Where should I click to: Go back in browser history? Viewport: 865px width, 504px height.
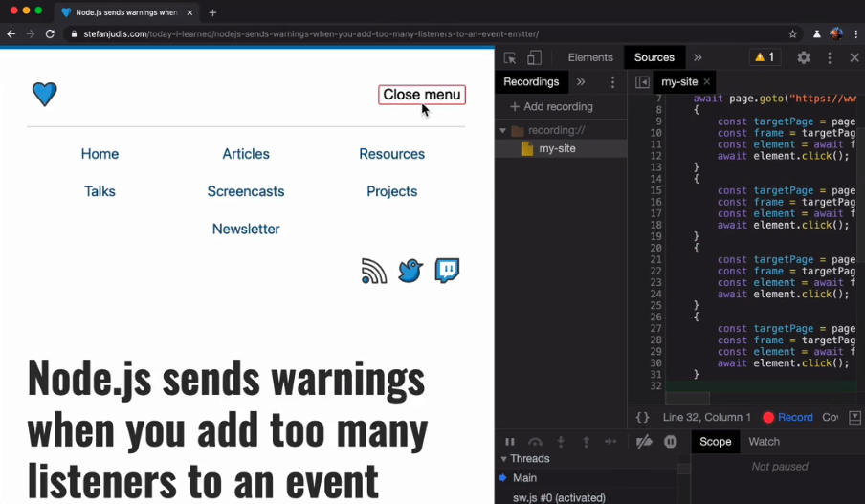[11, 34]
